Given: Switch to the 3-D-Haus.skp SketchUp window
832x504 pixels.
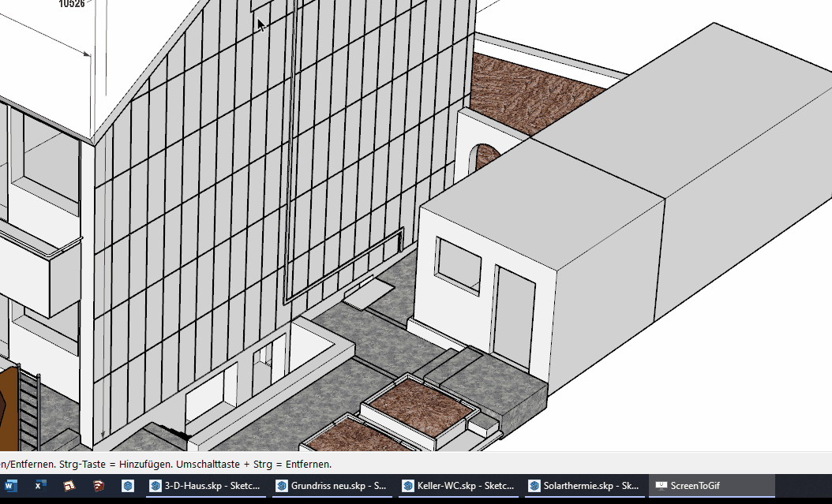Looking at the screenshot, I should pyautogui.click(x=204, y=486).
